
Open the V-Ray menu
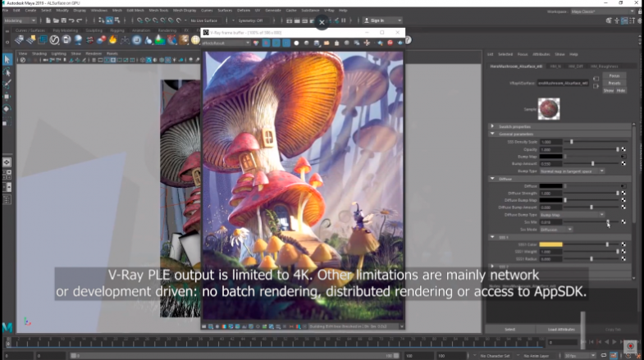click(329, 11)
